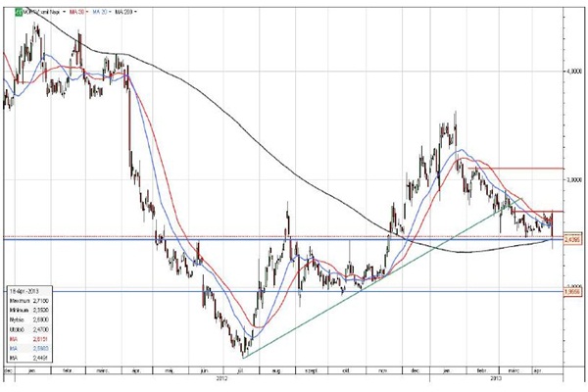Image resolution: width=588 pixels, height=392 pixels.
Task: Select the green ascending trendline
Action: pos(372,283)
